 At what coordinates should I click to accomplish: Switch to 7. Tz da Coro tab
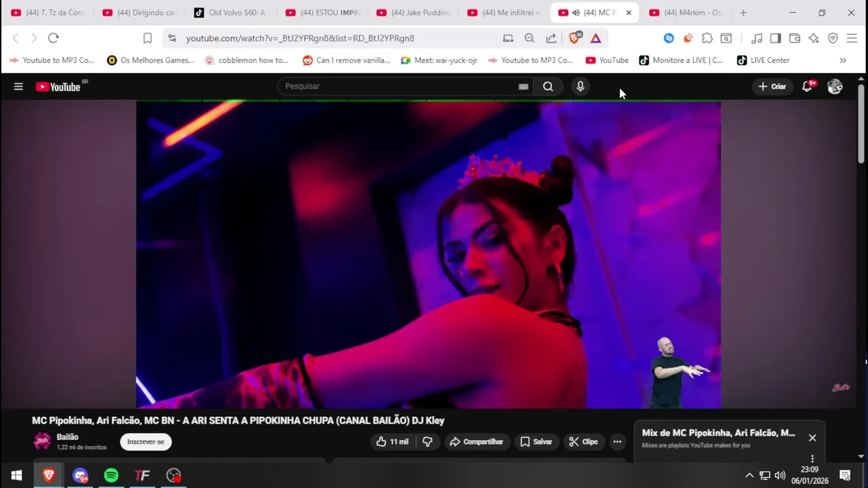[47, 12]
